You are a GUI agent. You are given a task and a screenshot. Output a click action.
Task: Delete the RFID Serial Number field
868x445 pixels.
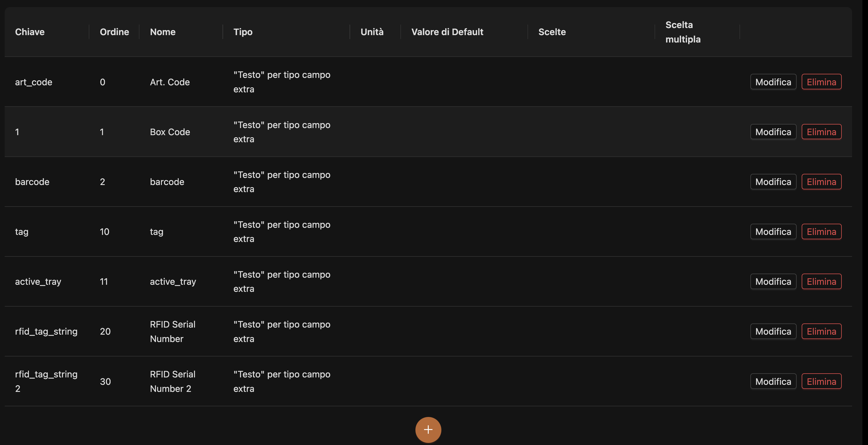tap(821, 331)
